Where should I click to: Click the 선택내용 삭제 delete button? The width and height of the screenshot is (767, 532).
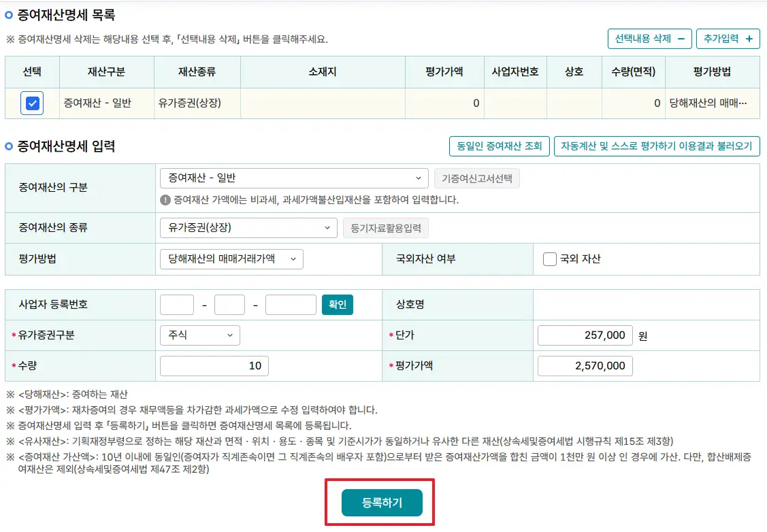coord(649,39)
